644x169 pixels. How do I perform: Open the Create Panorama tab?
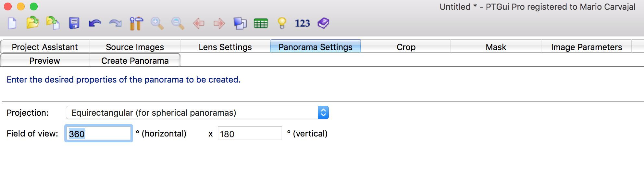coord(135,60)
